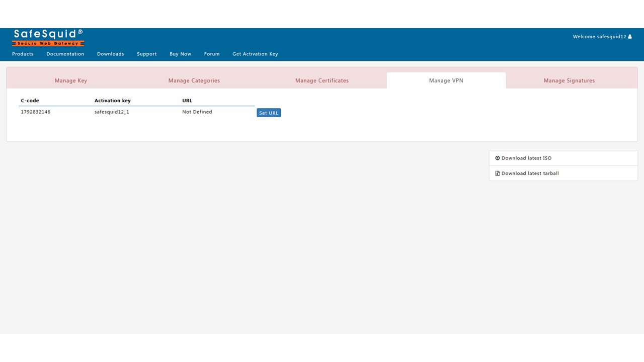Click the URL column header
Viewport: 644px width, 362px height.
coord(187,101)
